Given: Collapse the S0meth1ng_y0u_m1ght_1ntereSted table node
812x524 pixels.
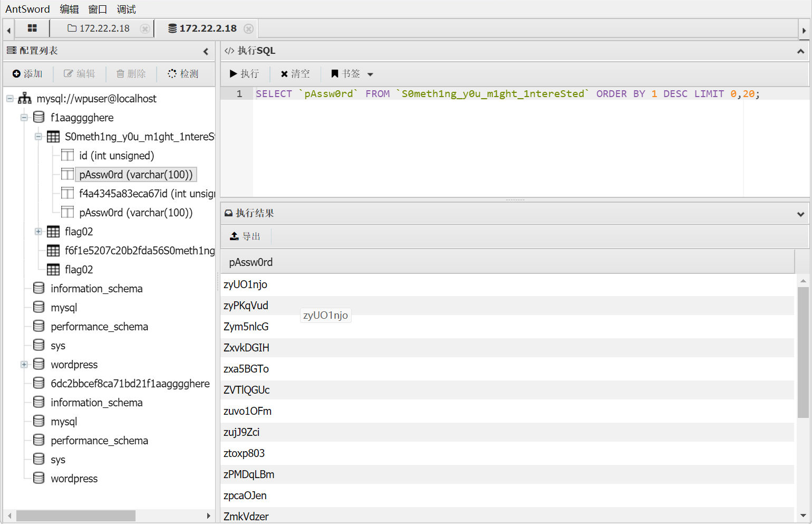Looking at the screenshot, I should [x=38, y=137].
